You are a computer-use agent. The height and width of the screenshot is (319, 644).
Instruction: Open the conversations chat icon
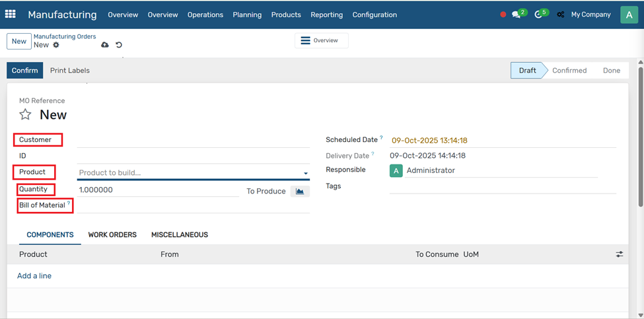click(x=517, y=15)
